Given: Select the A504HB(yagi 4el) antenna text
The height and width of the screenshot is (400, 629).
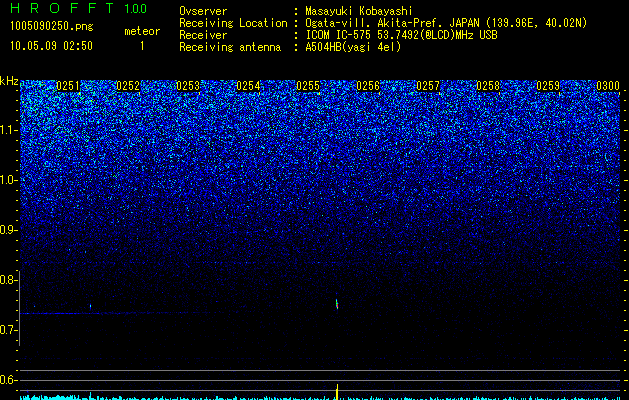Looking at the screenshot, I should pos(353,47).
